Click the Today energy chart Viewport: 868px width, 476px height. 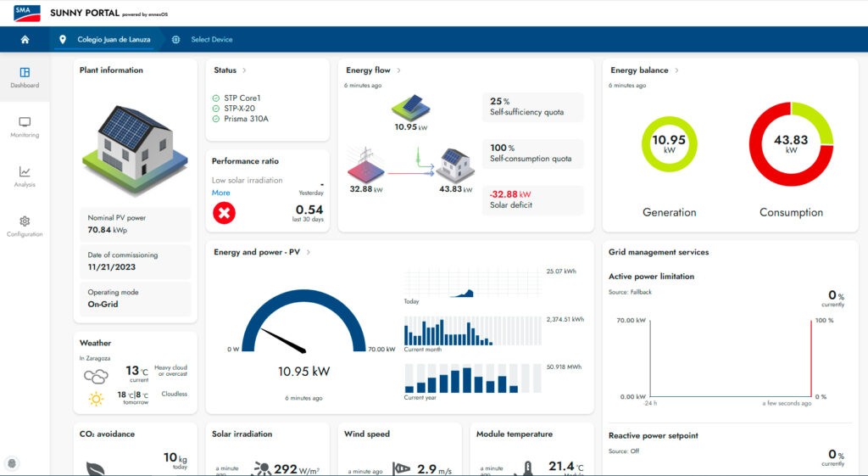(472, 283)
